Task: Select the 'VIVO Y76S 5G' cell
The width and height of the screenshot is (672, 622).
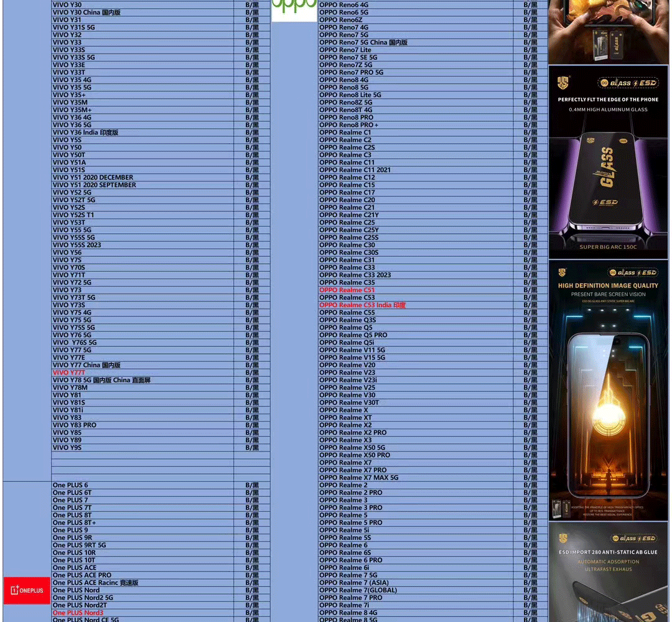Action: 142,343
